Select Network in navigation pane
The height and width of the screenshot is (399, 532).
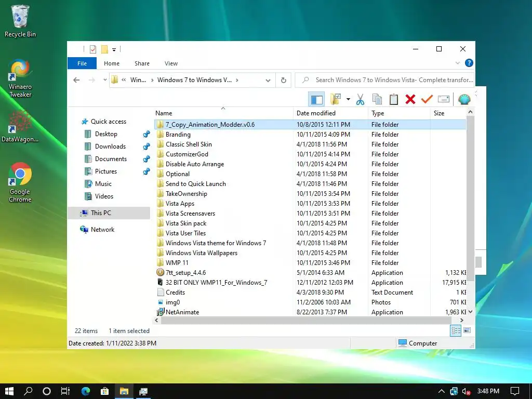(102, 230)
